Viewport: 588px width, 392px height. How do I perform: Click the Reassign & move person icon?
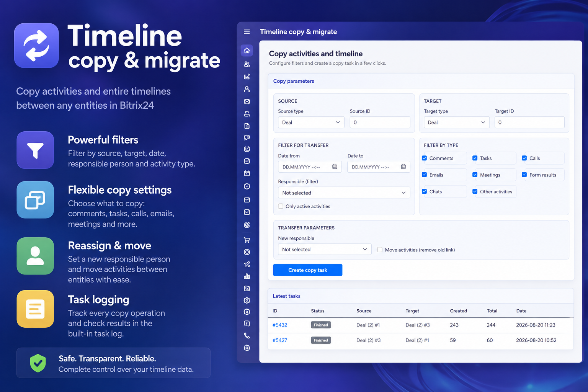point(35,256)
